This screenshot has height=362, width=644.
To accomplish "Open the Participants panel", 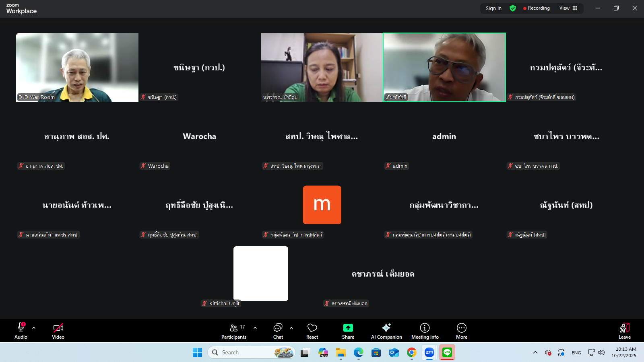I will [234, 331].
